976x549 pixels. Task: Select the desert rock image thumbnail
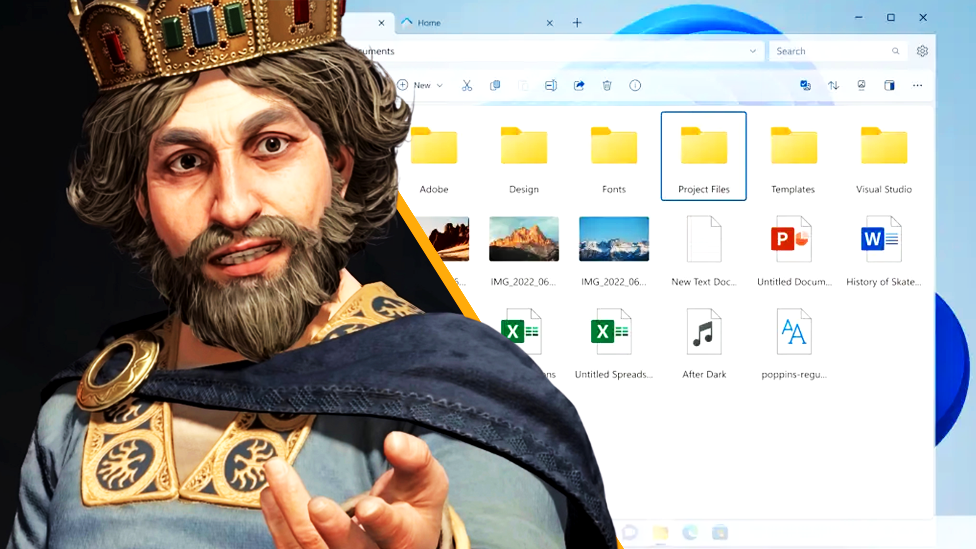448,239
